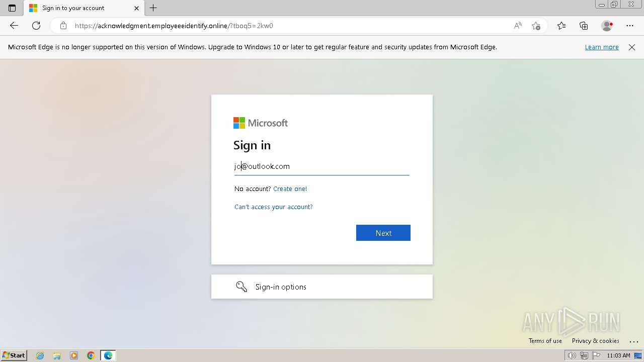Click the Next button
This screenshot has width=644, height=362.
click(383, 233)
